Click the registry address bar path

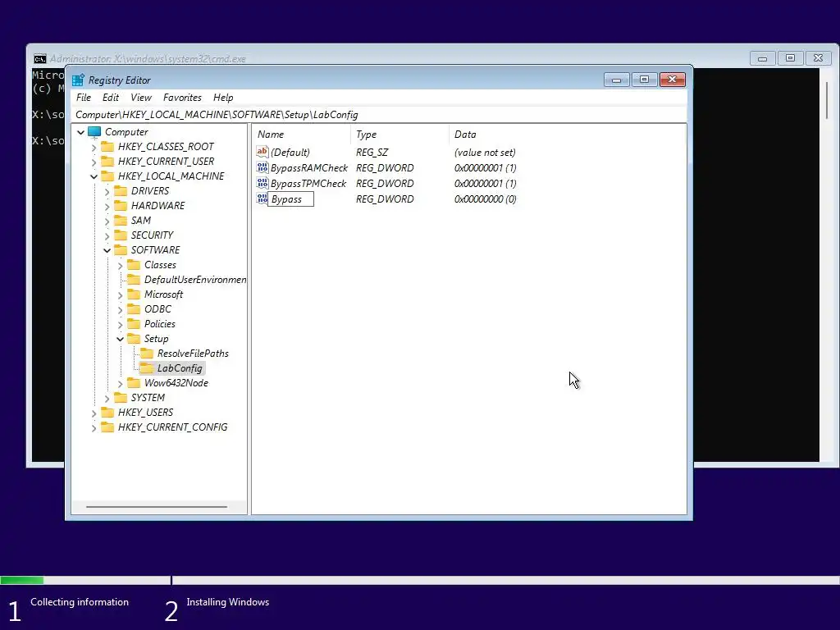(x=379, y=115)
